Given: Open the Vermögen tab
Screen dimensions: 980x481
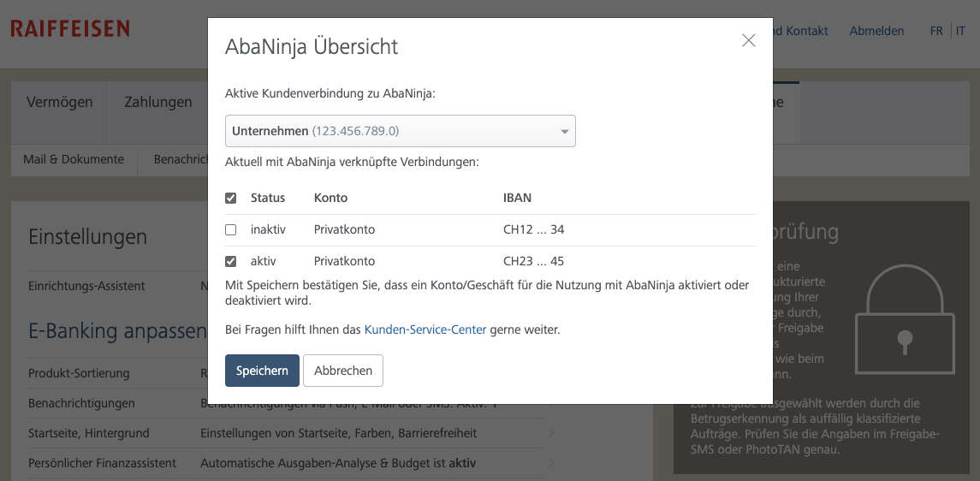Looking at the screenshot, I should click(x=59, y=102).
